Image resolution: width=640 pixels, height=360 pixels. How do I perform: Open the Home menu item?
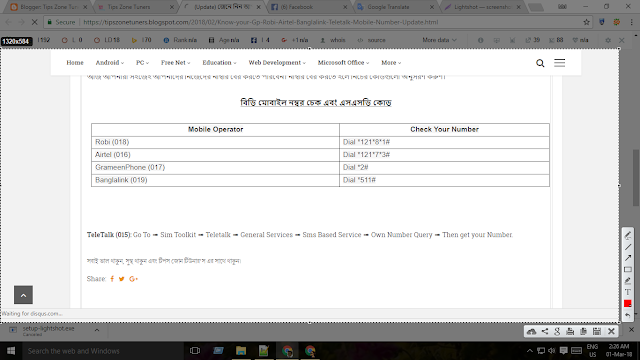[x=75, y=62]
